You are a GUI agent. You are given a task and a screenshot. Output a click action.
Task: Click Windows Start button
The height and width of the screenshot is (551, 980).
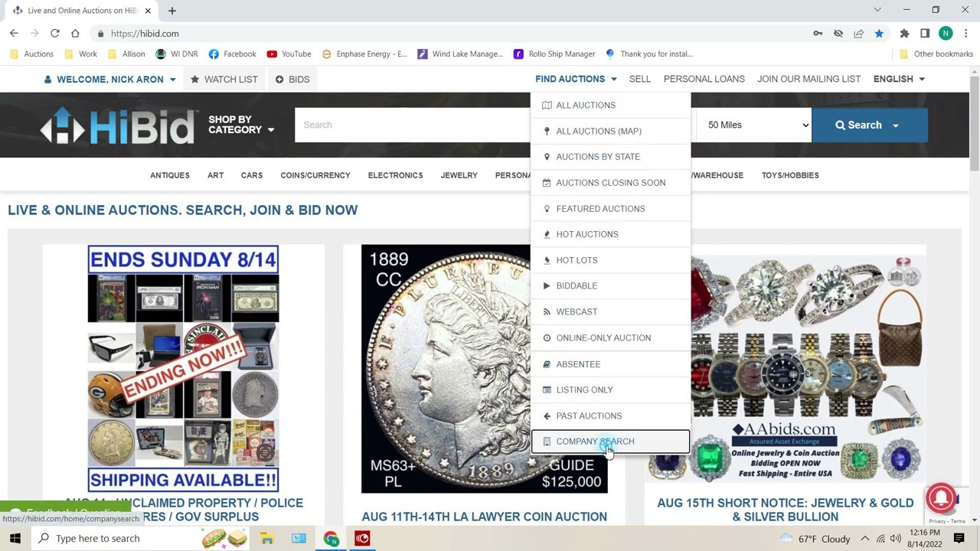click(15, 538)
